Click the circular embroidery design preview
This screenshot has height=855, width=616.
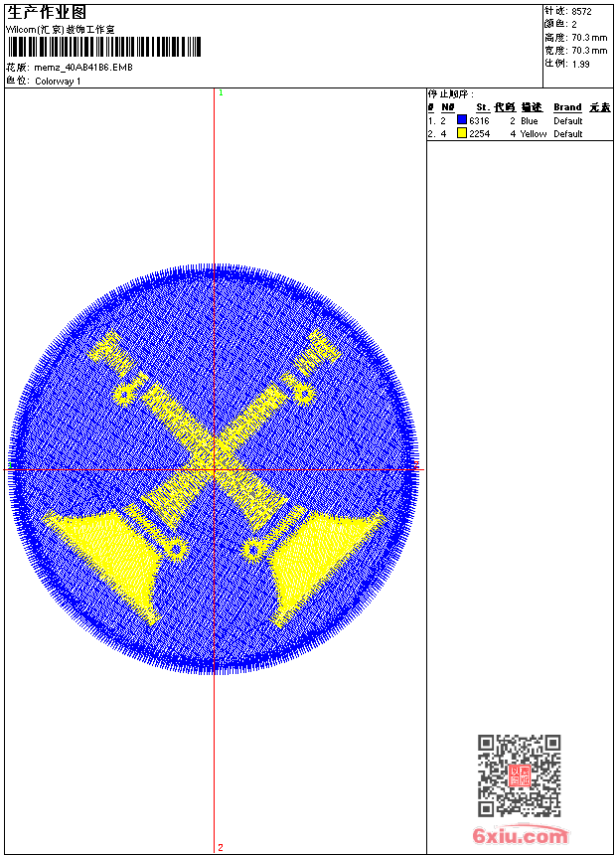(215, 469)
